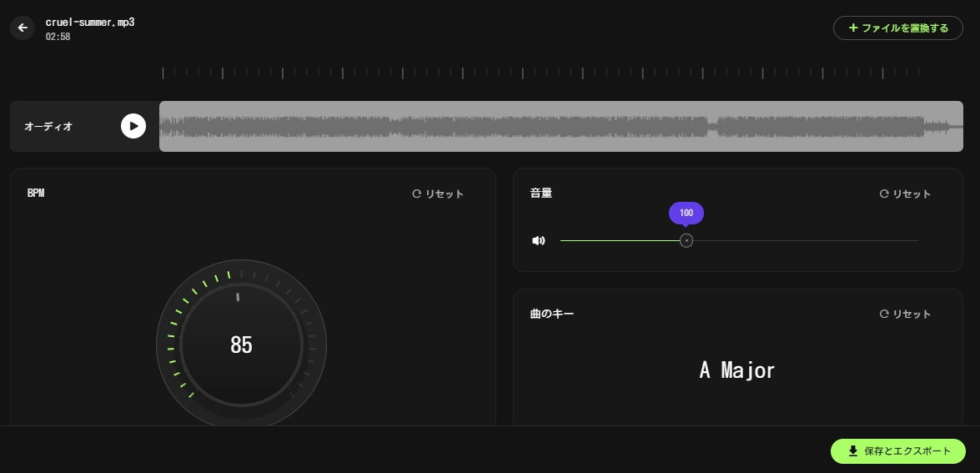Image resolution: width=980 pixels, height=473 pixels.
Task: Click the volume slider handle
Action: tap(686, 241)
